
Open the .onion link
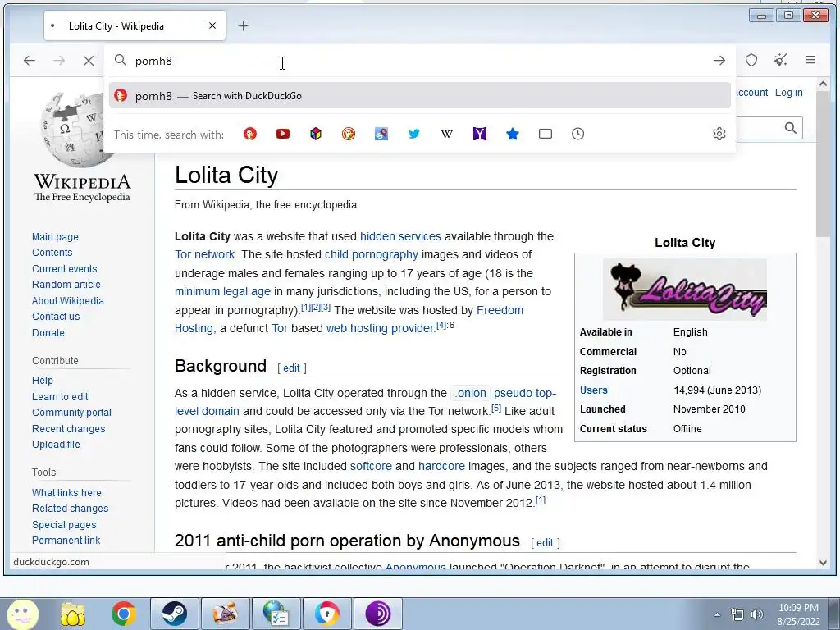pos(471,393)
